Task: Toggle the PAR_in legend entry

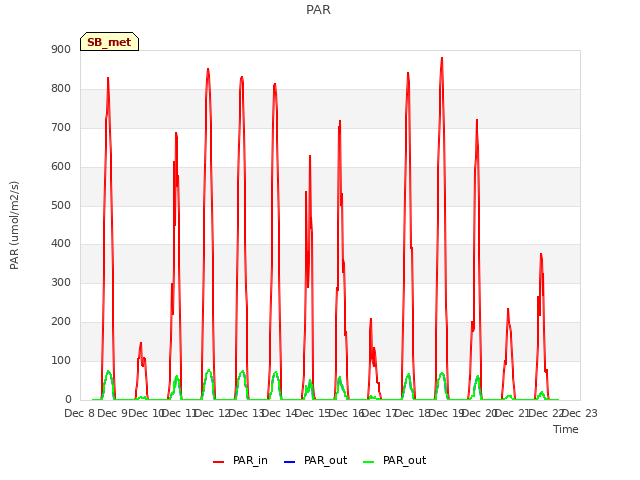Action: [240, 461]
